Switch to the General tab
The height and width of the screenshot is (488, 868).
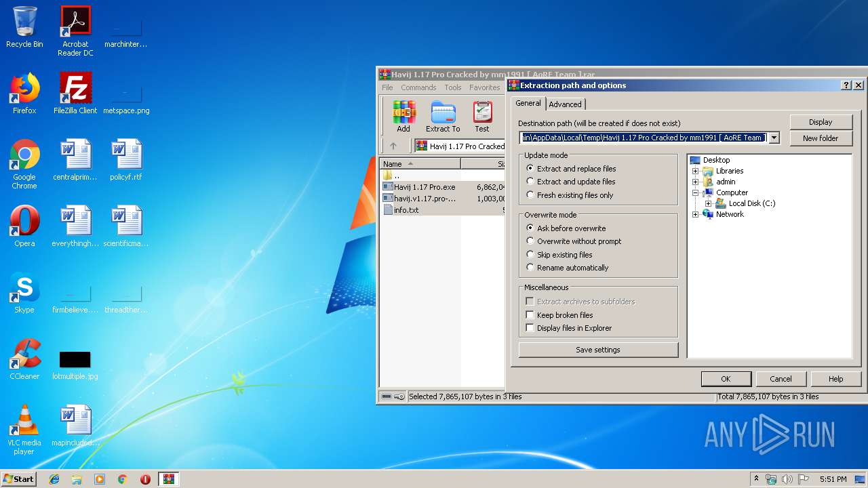(x=528, y=103)
